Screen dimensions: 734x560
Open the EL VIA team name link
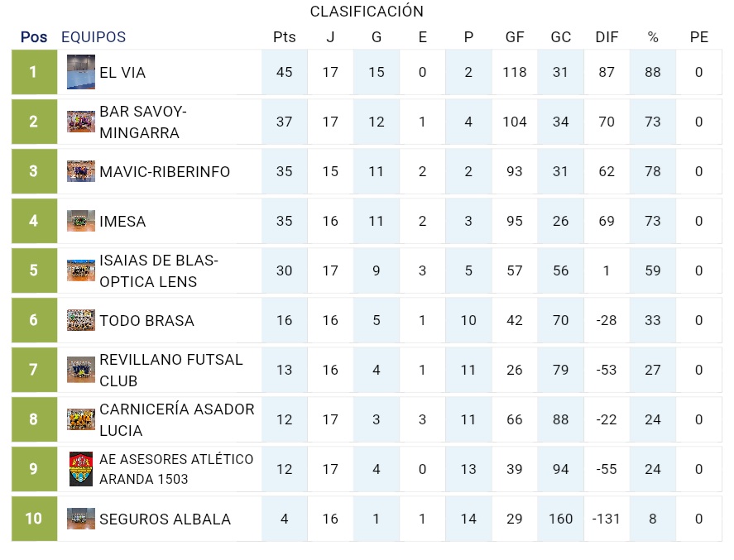click(122, 73)
